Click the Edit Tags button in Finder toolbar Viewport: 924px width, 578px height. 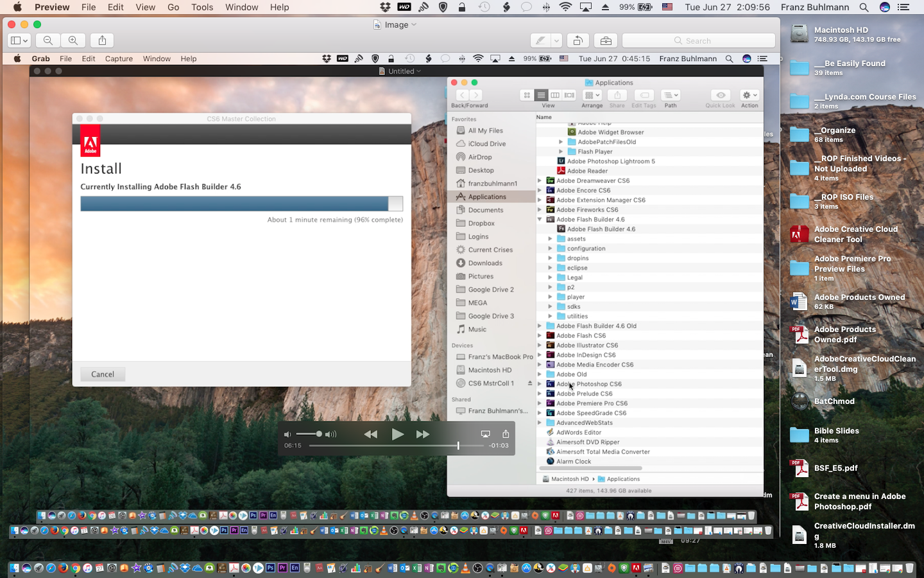[644, 95]
